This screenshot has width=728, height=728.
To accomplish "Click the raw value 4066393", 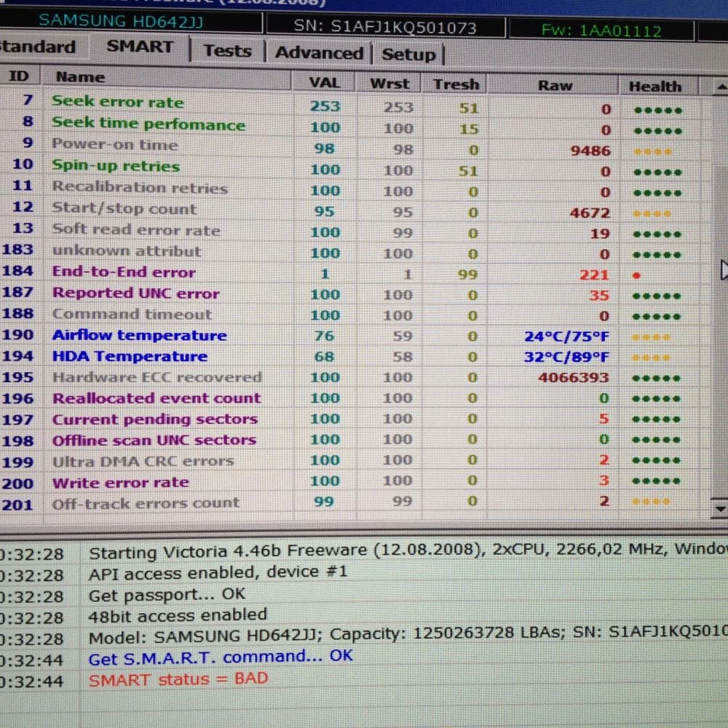I will coord(574,377).
